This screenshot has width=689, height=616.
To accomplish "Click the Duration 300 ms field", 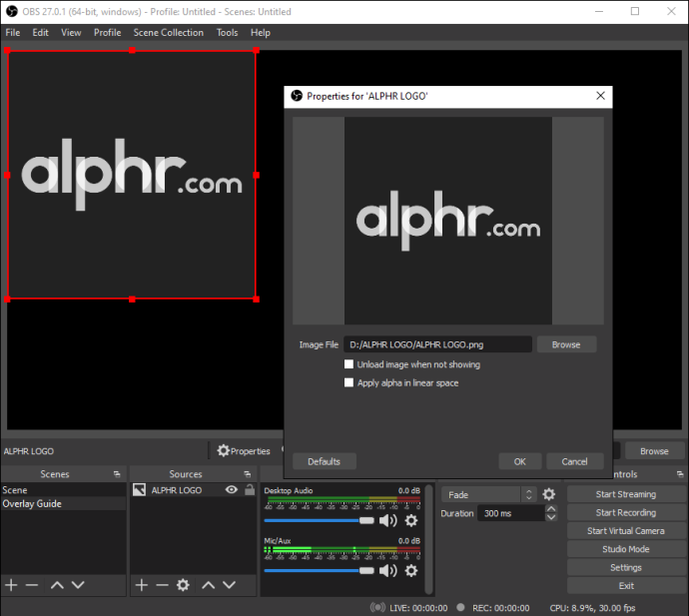I will [511, 513].
